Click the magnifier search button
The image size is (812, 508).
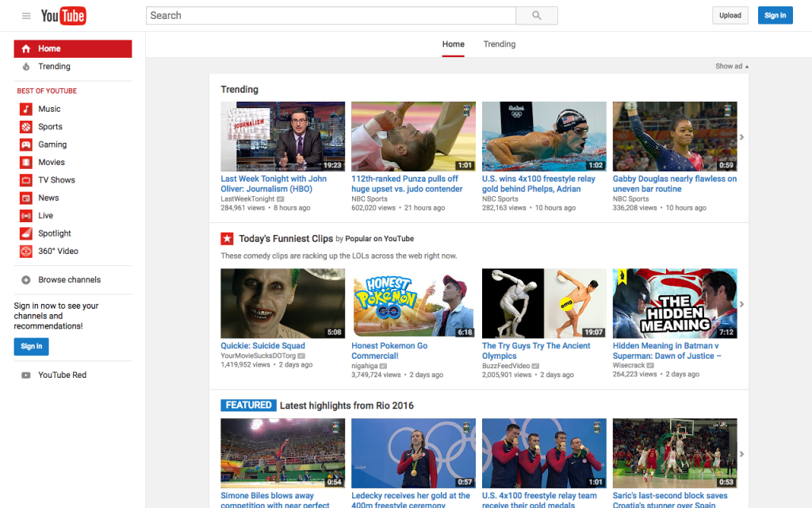[x=537, y=16]
